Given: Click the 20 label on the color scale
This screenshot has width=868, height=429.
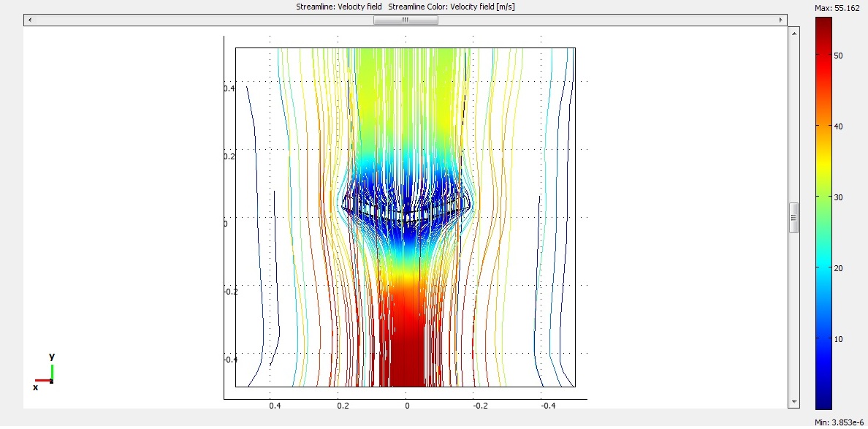Looking at the screenshot, I should pos(839,268).
